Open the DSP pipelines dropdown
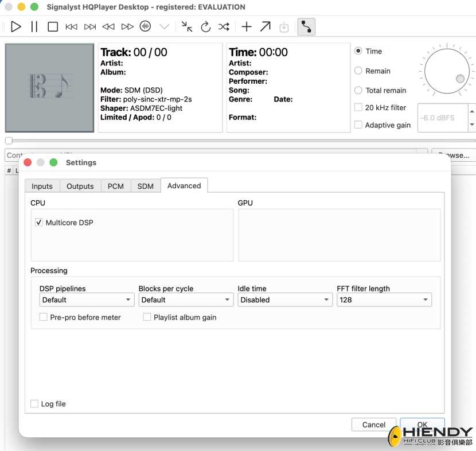 tap(87, 300)
